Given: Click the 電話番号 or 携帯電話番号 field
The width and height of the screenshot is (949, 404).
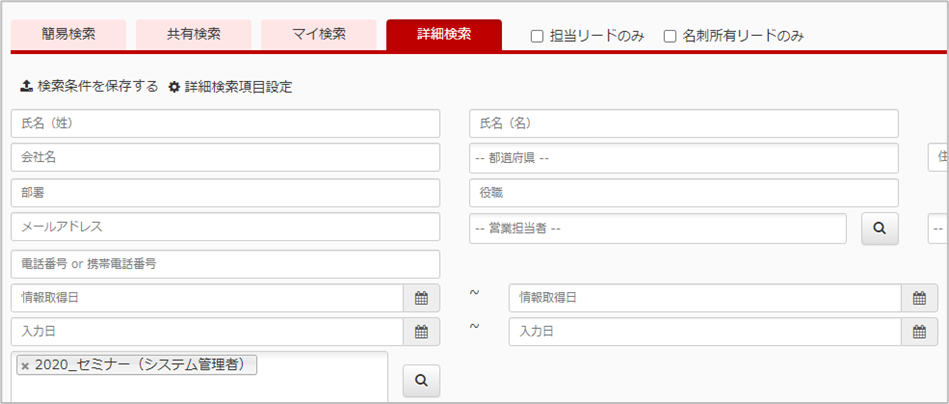Looking at the screenshot, I should [226, 264].
